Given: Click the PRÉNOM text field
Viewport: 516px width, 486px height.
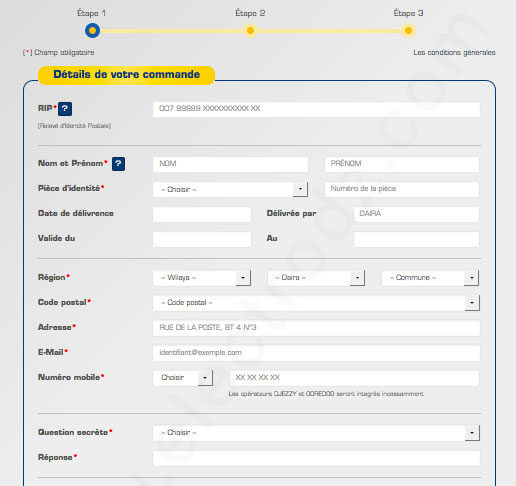Looking at the screenshot, I should 402,164.
